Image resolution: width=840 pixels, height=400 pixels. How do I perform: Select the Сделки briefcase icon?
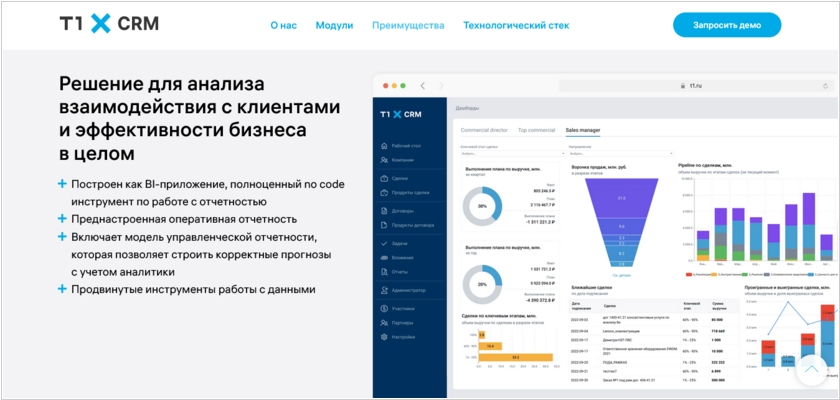coord(384,178)
